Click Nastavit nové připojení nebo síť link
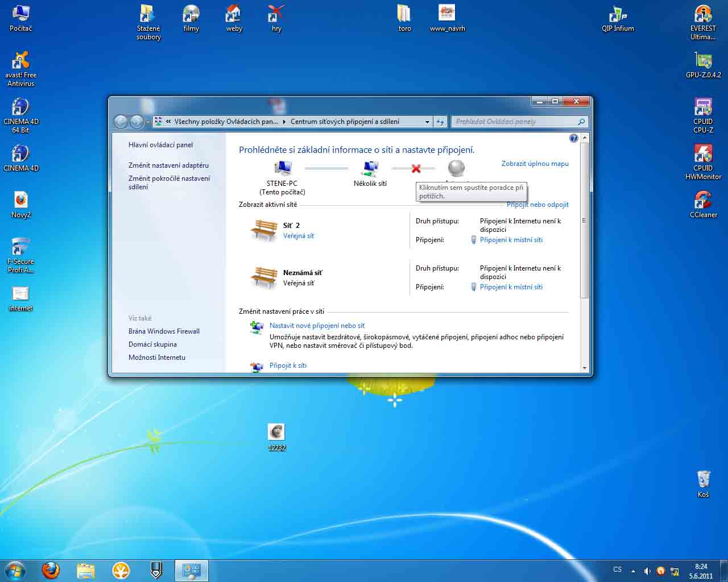728x582 pixels. (317, 326)
